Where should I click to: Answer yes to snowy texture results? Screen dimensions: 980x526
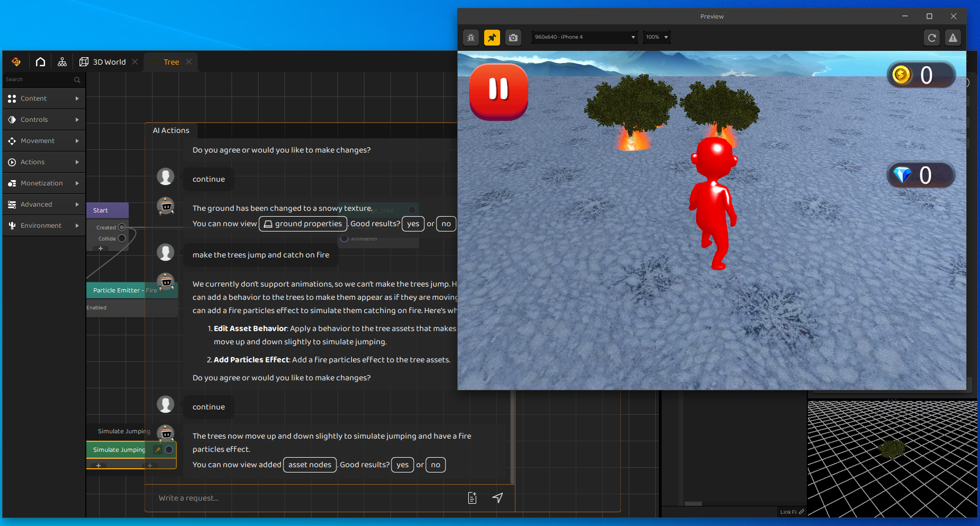[x=413, y=224]
